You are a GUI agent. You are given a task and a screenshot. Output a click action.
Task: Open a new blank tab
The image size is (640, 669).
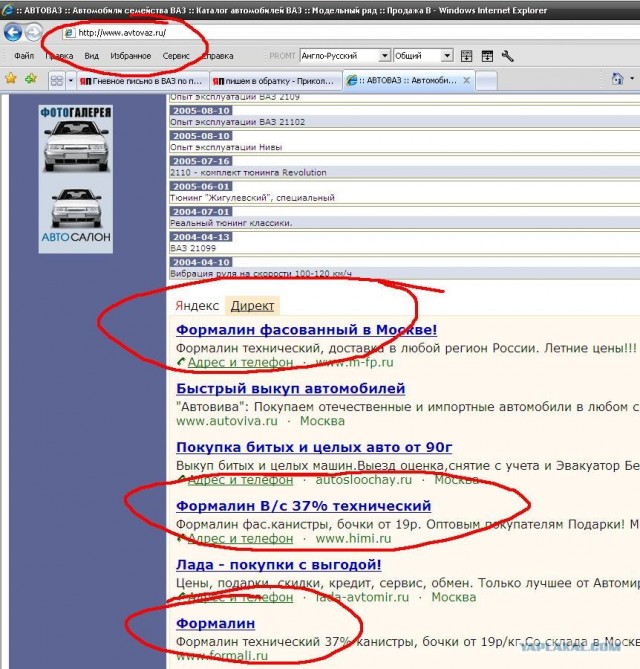pyautogui.click(x=486, y=81)
